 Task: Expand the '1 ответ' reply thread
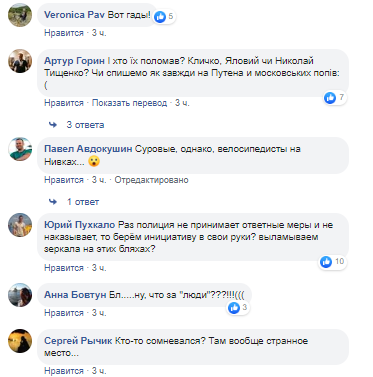tap(83, 202)
